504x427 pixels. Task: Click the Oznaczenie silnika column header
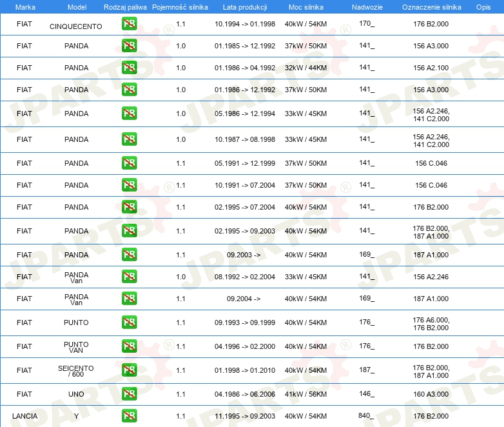pos(431,7)
